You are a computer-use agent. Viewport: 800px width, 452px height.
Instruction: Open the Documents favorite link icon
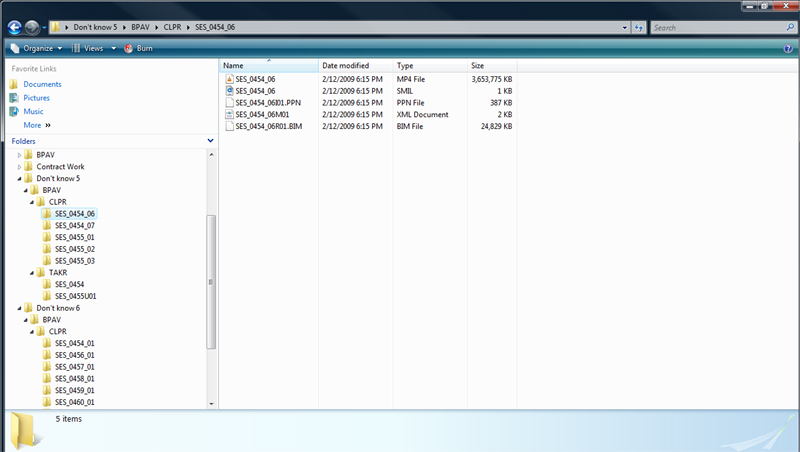pyautogui.click(x=14, y=85)
